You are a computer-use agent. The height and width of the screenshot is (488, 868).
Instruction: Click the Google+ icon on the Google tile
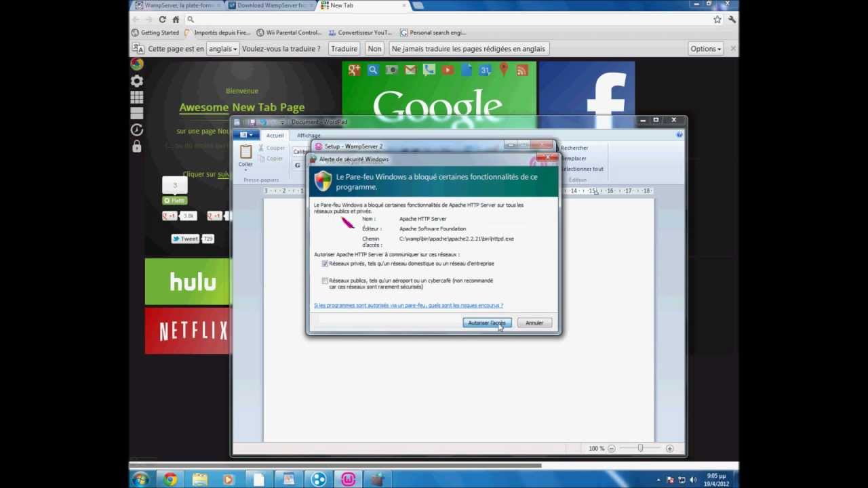354,70
